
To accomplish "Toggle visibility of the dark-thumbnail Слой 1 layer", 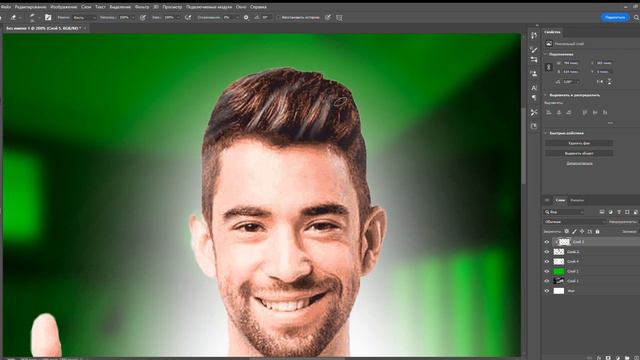I will click(x=547, y=281).
